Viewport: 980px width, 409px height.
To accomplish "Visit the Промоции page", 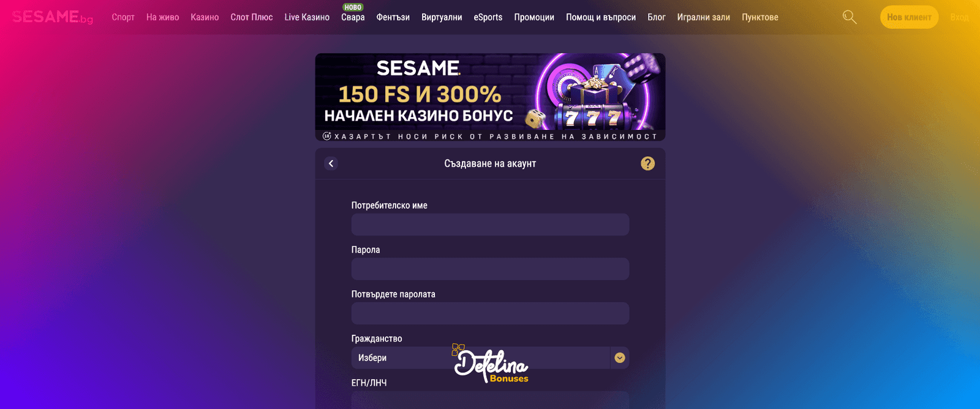I will (x=534, y=17).
